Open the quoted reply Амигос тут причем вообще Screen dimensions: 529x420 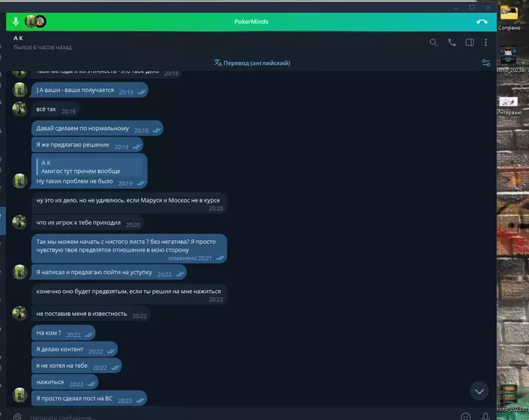pos(89,167)
